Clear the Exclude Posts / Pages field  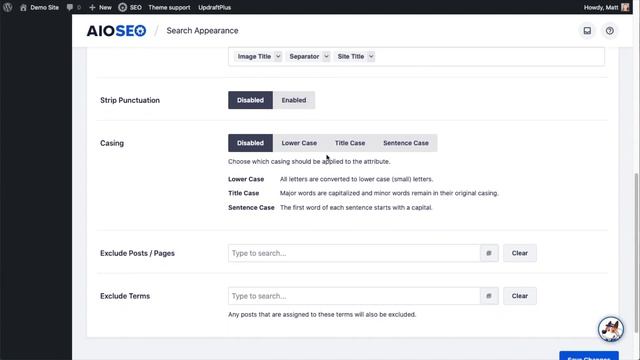click(520, 253)
